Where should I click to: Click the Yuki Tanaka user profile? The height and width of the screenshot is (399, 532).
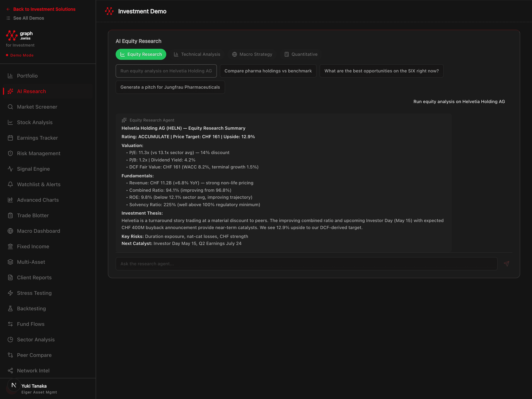click(34, 388)
